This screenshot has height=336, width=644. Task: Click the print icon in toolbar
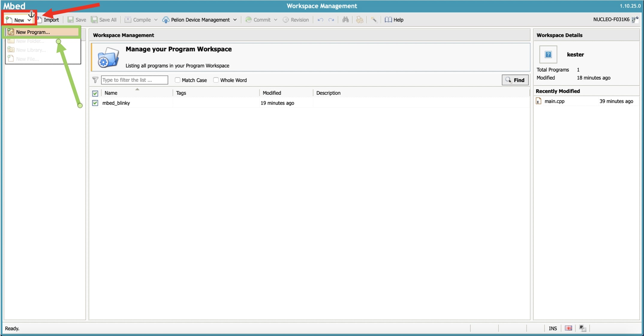[359, 20]
